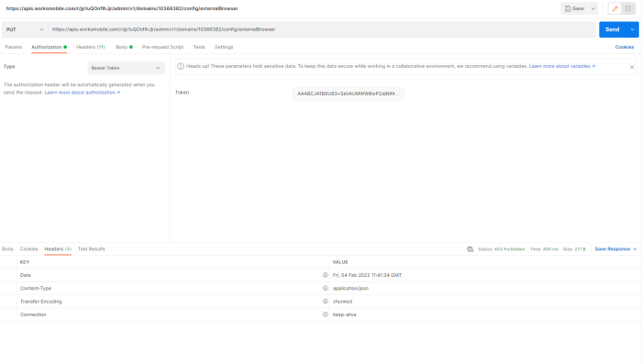Select the Content-Type header key
The width and height of the screenshot is (642, 364).
pyautogui.click(x=36, y=288)
